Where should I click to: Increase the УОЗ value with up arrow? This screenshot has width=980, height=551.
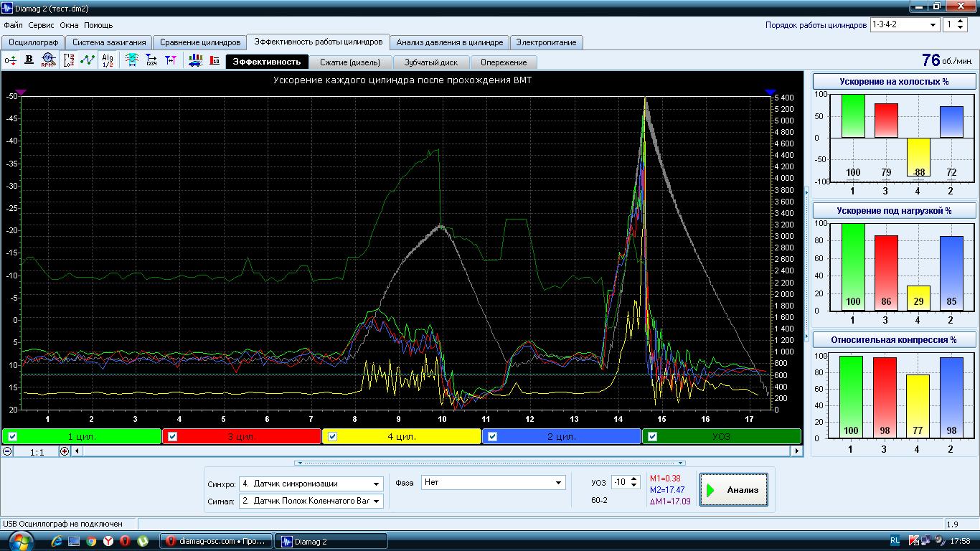[x=633, y=479]
